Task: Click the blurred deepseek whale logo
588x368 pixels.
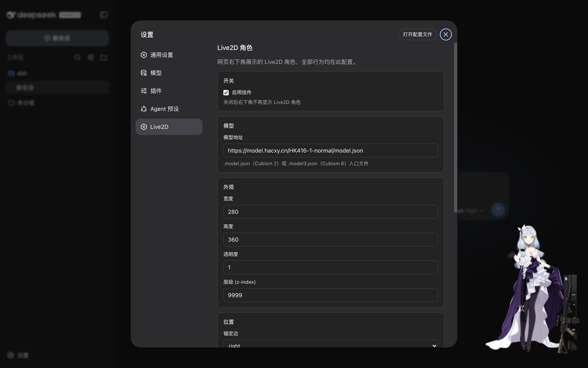Action: (11, 15)
